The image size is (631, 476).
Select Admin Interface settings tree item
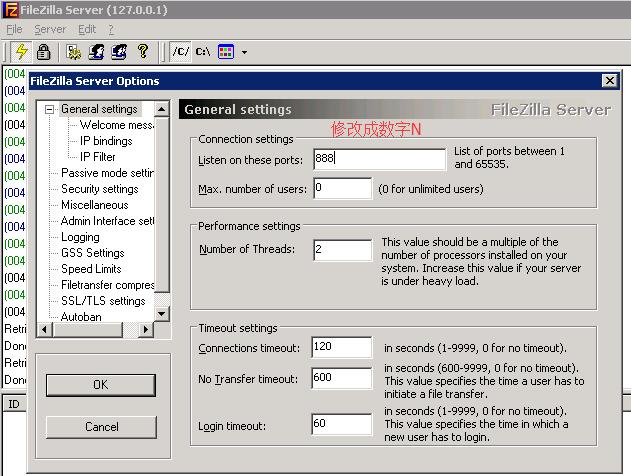pyautogui.click(x=107, y=221)
